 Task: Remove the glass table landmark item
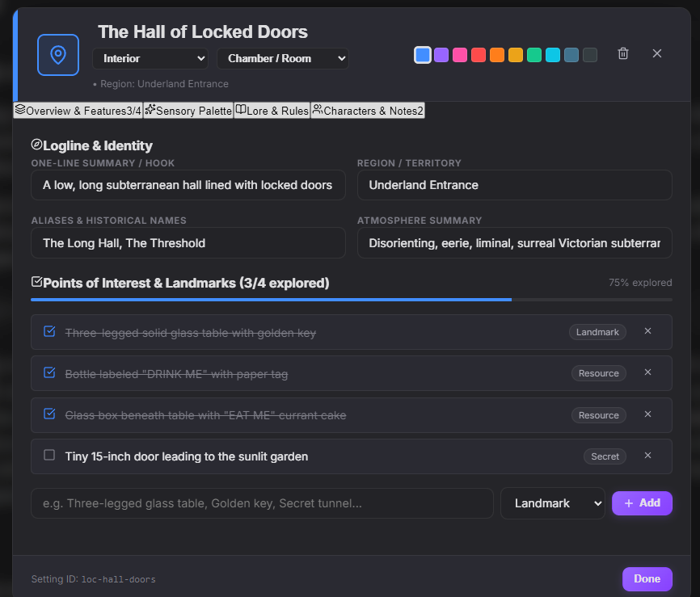click(x=647, y=331)
